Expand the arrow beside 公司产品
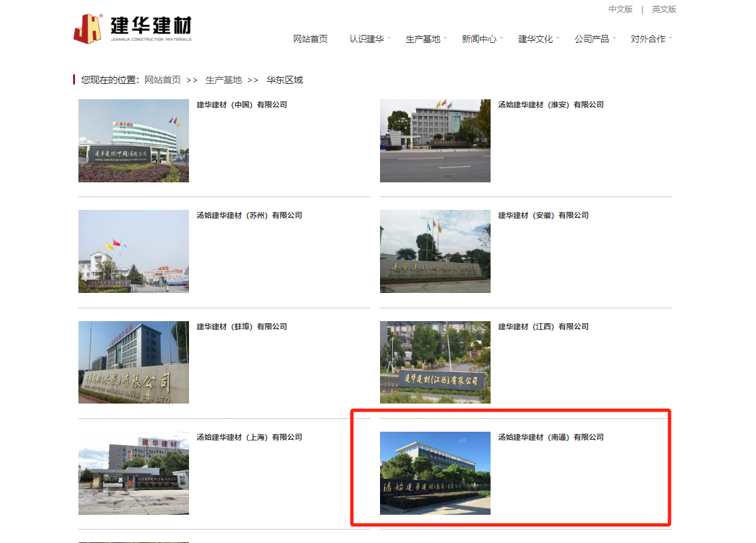 (x=614, y=38)
